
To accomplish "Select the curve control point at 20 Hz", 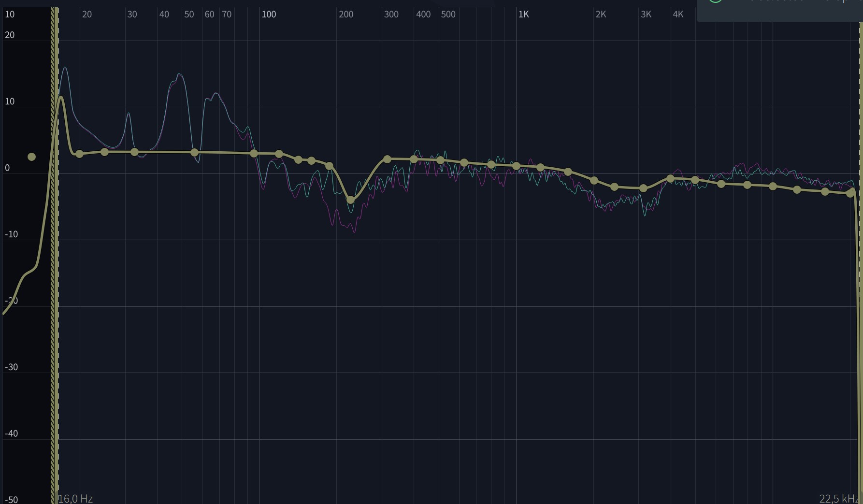I will 80,154.
